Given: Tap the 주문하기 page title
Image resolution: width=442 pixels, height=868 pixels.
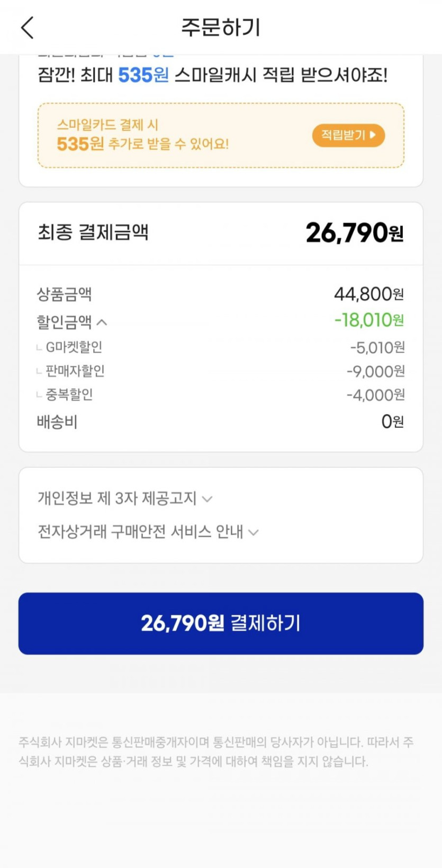Looking at the screenshot, I should pos(221,28).
